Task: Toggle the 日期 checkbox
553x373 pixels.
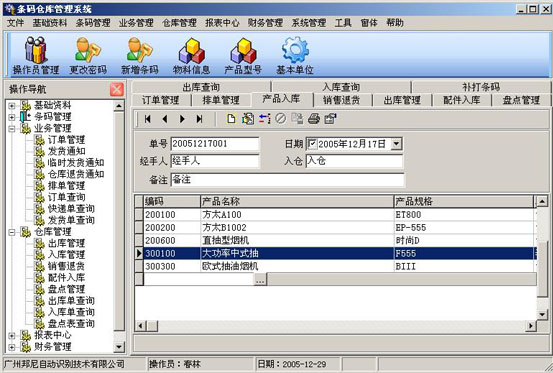Action: [x=312, y=143]
